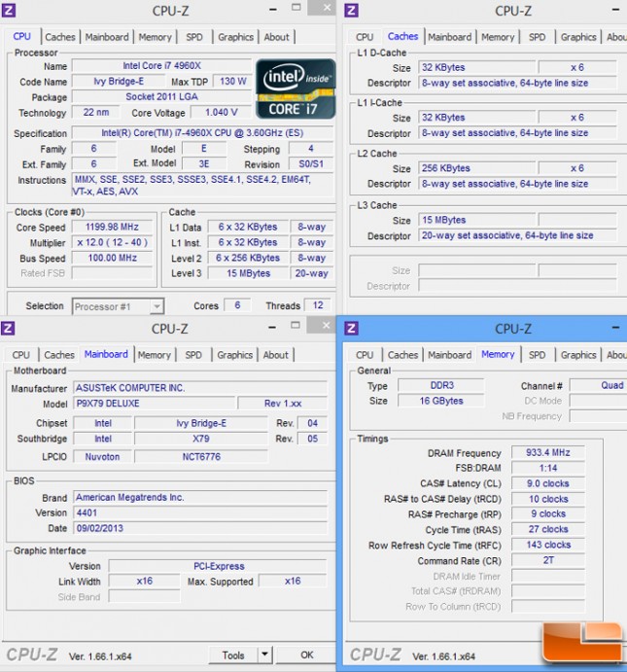Select CPU tab in top-left window
This screenshot has width=627, height=672.
click(x=21, y=36)
